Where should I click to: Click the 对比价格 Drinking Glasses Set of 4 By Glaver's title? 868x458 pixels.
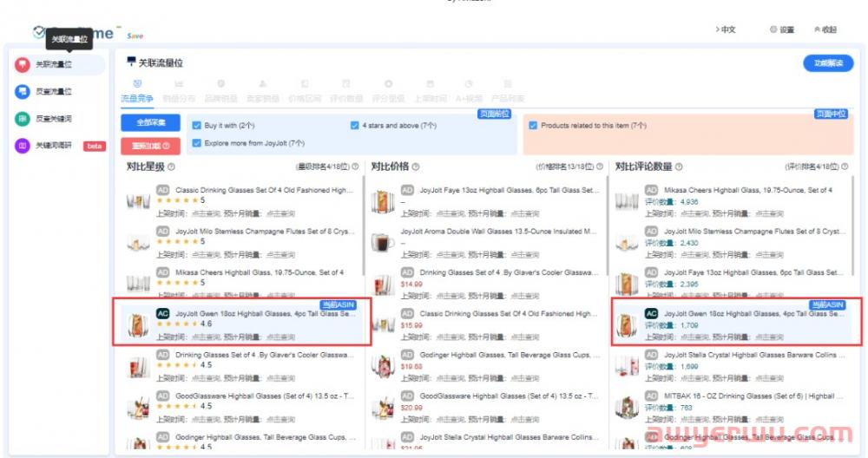coord(510,272)
